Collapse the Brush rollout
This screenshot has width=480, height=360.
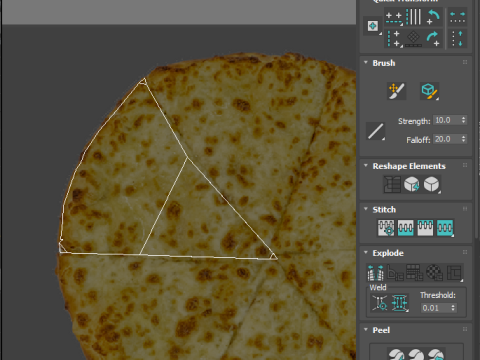366,63
